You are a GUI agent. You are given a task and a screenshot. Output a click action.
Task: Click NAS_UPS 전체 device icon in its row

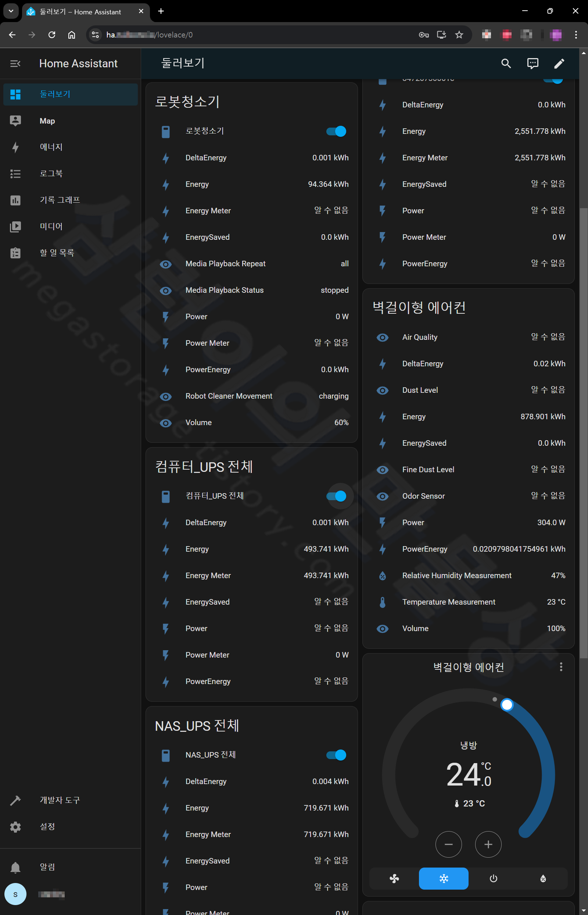(x=166, y=756)
